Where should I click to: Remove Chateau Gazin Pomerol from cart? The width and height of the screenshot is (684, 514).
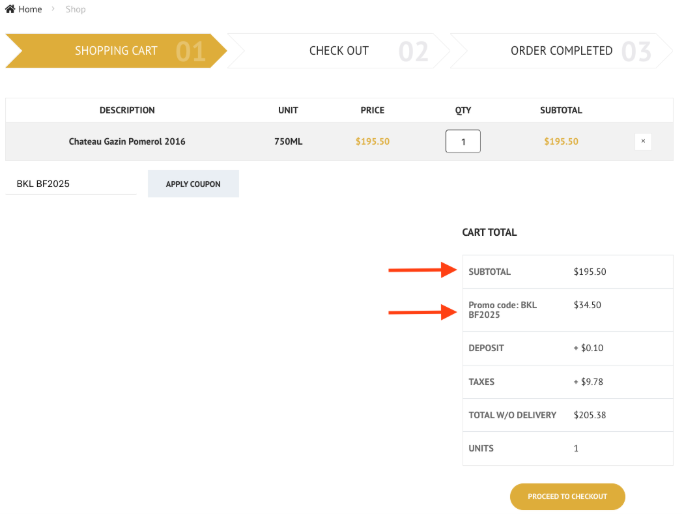[x=643, y=141]
